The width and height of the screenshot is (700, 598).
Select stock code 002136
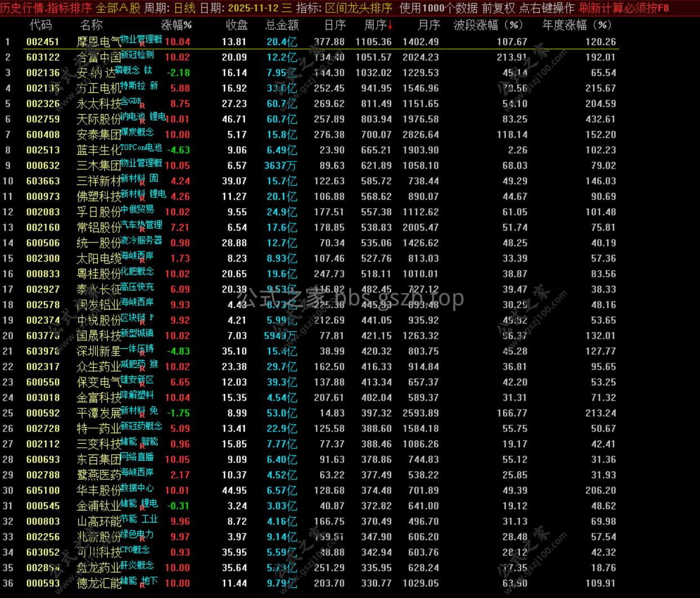click(x=43, y=73)
